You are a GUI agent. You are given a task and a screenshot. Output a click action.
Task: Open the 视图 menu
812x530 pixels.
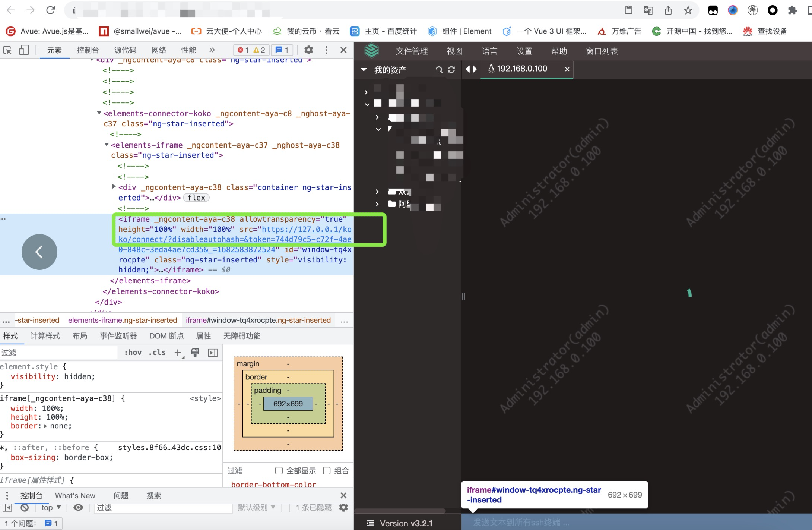click(454, 51)
